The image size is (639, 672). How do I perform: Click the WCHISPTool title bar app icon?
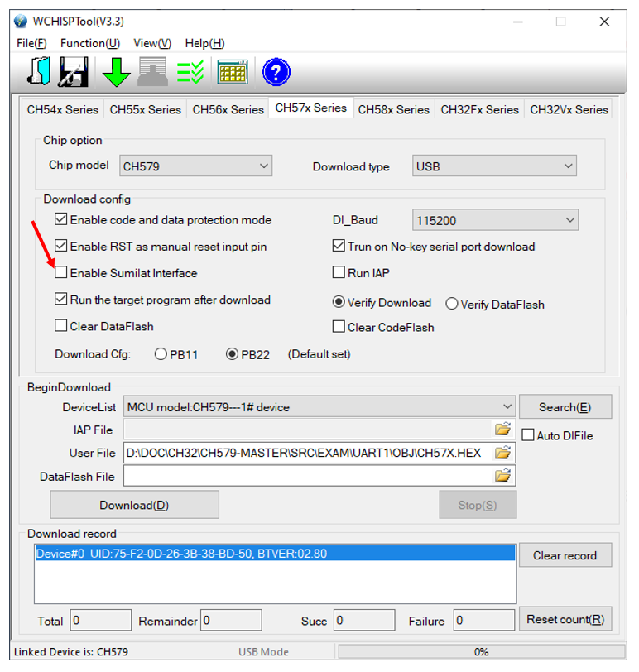point(21,22)
